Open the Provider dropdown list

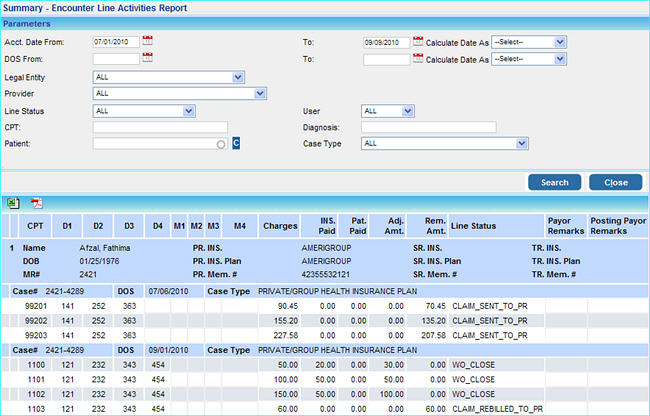pyautogui.click(x=260, y=93)
